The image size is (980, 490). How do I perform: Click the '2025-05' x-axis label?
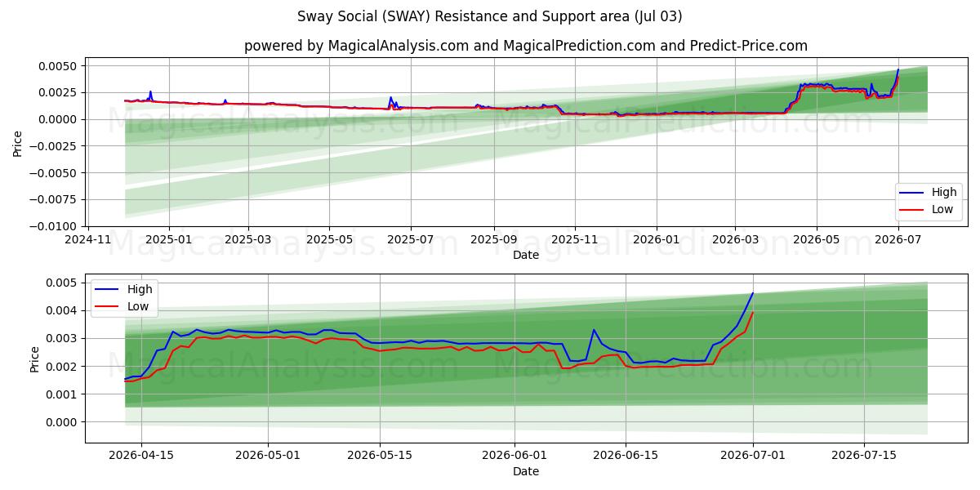pos(329,240)
